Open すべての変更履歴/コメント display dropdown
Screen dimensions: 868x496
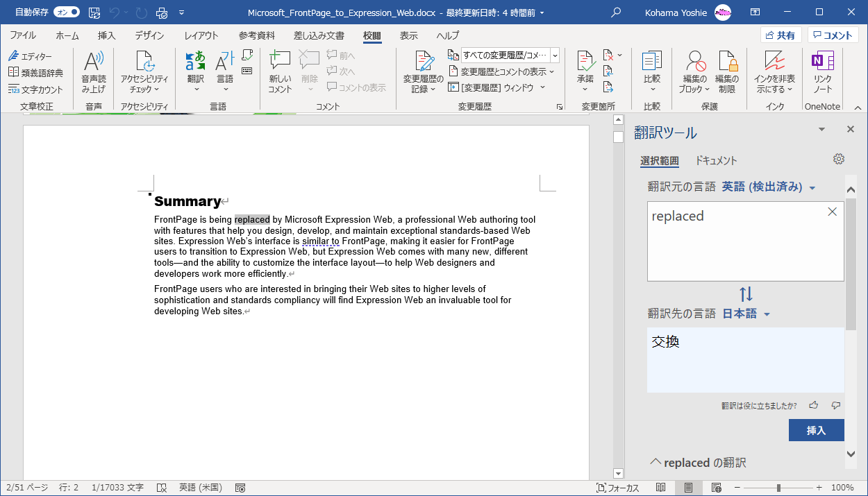coord(510,55)
